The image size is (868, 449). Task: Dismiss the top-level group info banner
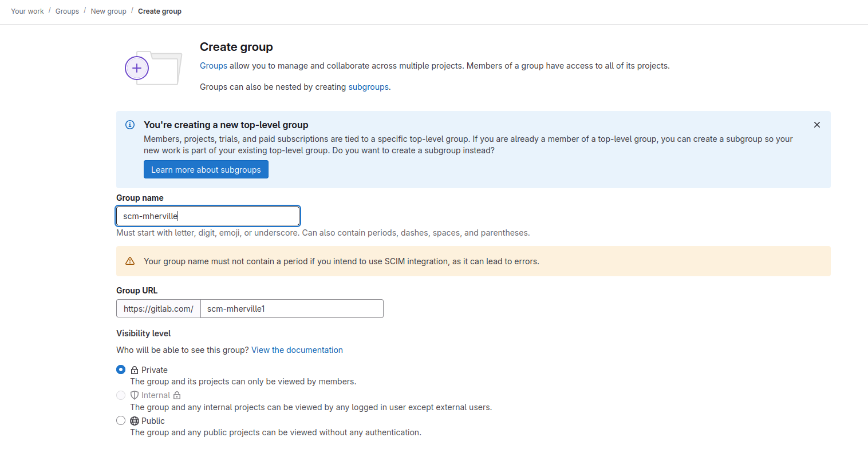(x=816, y=125)
